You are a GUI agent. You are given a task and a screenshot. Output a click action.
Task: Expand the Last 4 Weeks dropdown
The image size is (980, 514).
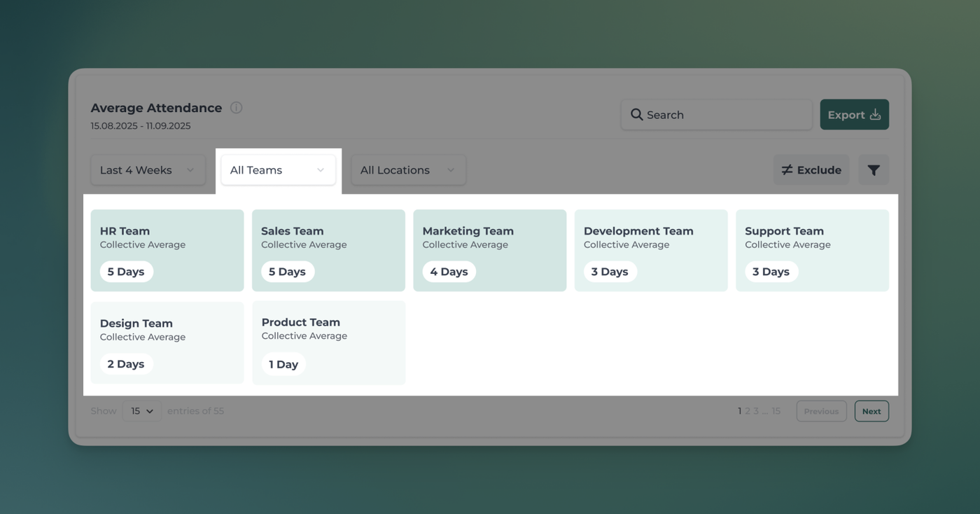[148, 170]
